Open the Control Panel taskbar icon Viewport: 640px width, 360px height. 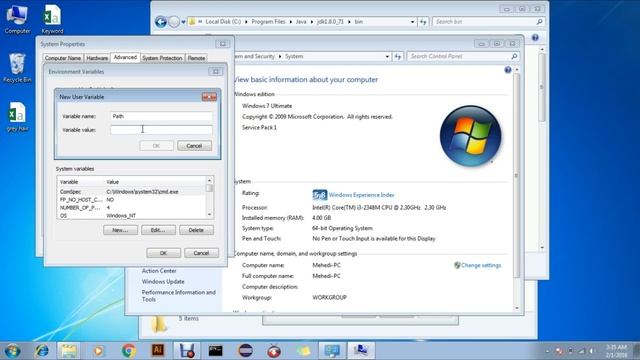[331, 351]
